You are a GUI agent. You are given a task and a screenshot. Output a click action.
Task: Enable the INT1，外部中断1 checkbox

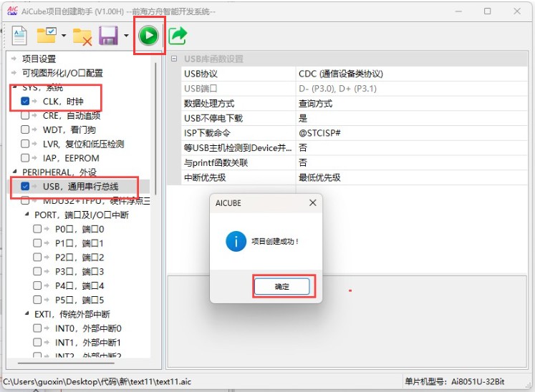pos(37,342)
